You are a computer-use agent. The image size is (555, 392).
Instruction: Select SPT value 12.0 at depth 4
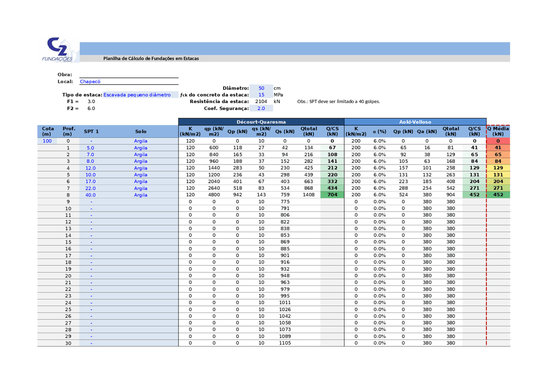[x=91, y=168]
